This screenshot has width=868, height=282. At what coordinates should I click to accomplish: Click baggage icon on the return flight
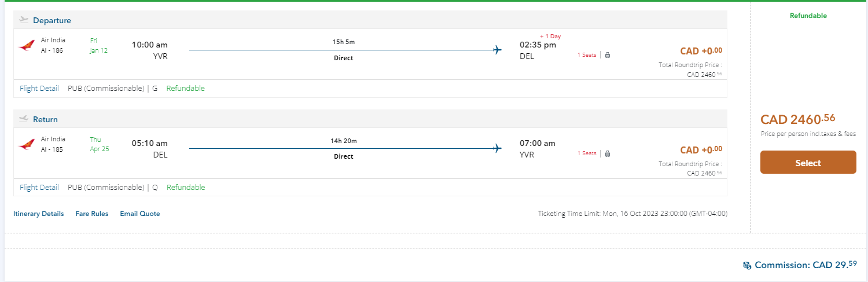point(608,153)
